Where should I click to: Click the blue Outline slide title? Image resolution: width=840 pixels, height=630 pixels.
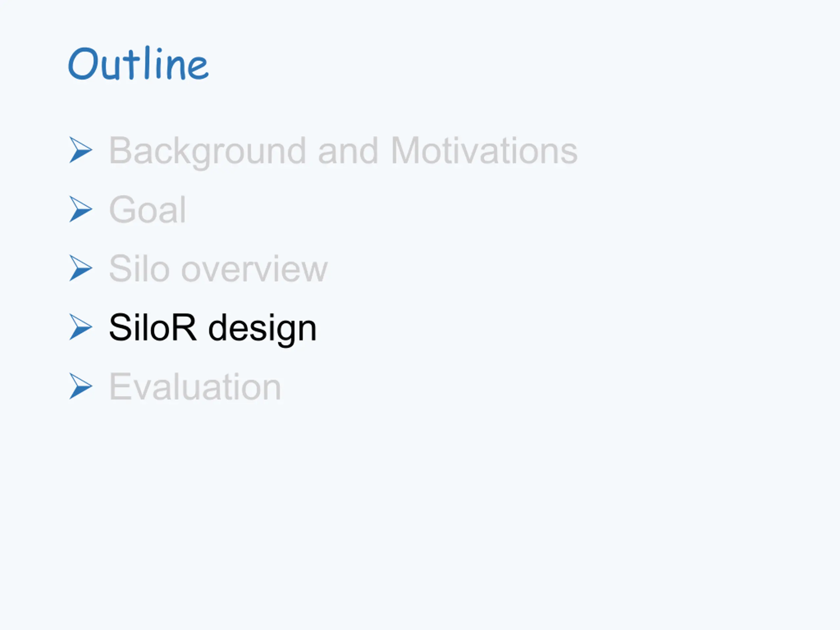click(138, 63)
